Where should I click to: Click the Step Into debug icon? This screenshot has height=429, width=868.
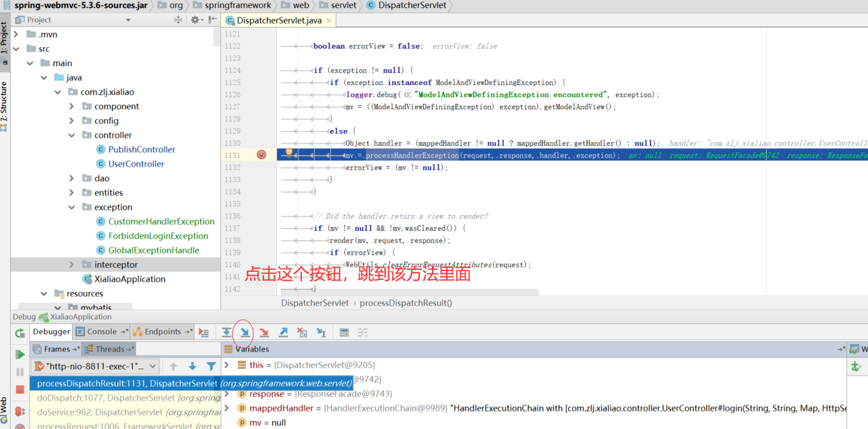245,333
